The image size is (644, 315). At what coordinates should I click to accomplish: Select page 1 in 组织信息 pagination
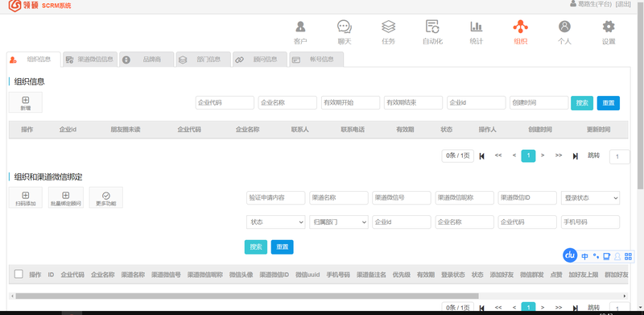528,155
